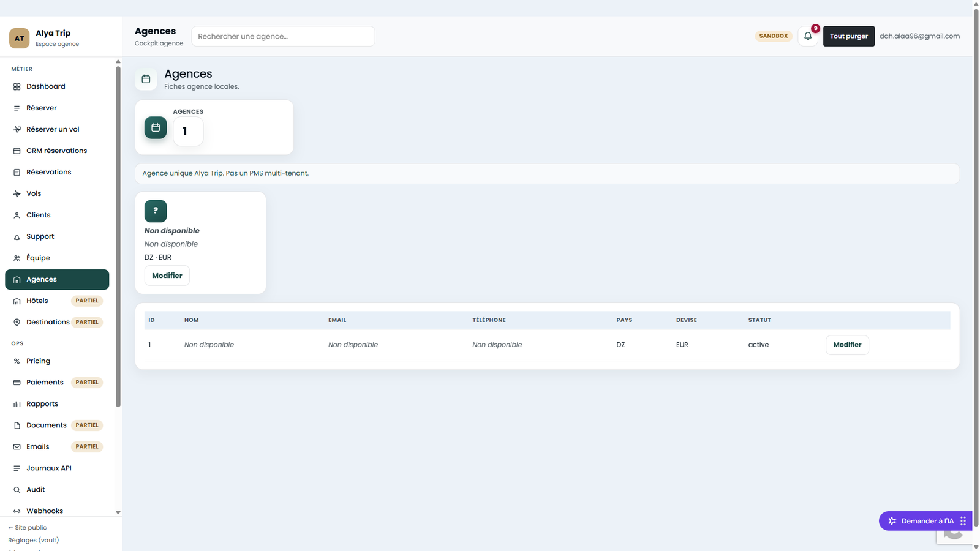The width and height of the screenshot is (980, 551).
Task: Click the Hôtels building icon
Action: 17,301
